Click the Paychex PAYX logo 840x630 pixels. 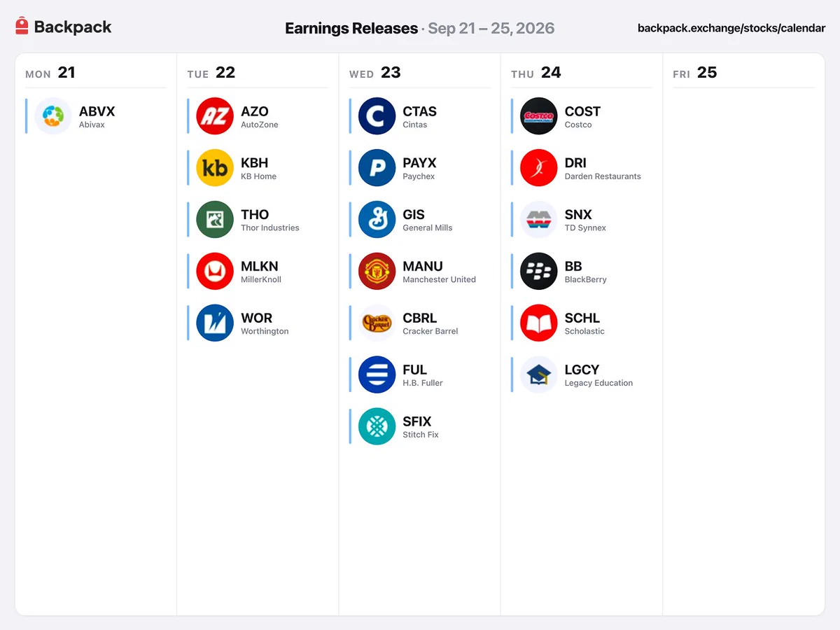tap(377, 168)
